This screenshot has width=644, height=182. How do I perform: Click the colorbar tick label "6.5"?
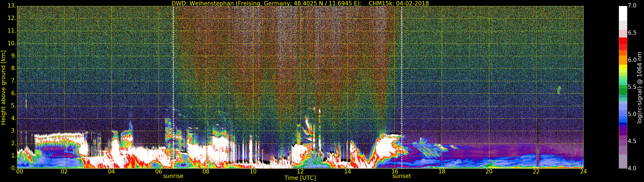pyautogui.click(x=632, y=33)
